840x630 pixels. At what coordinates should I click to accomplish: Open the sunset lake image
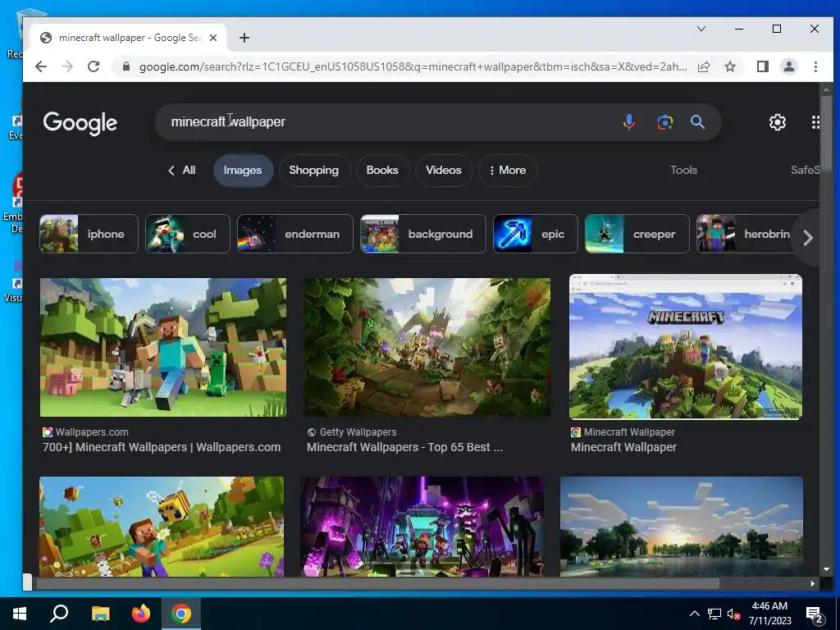tap(682, 527)
